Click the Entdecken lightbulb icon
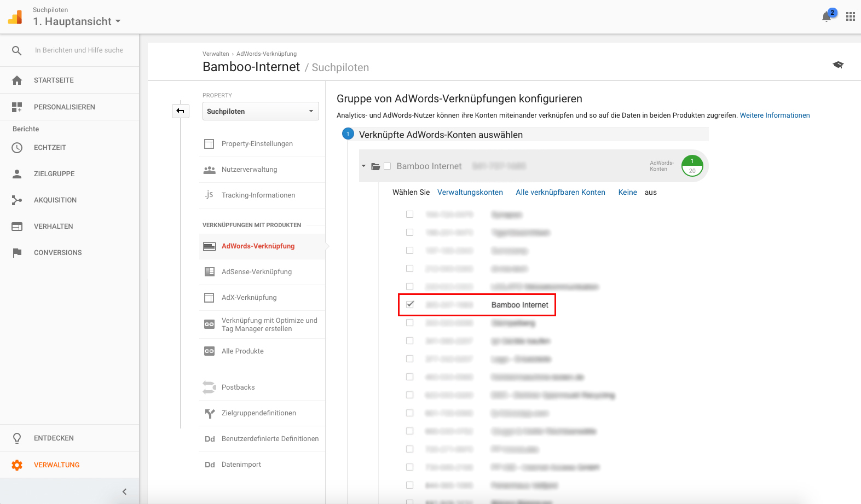 point(17,438)
